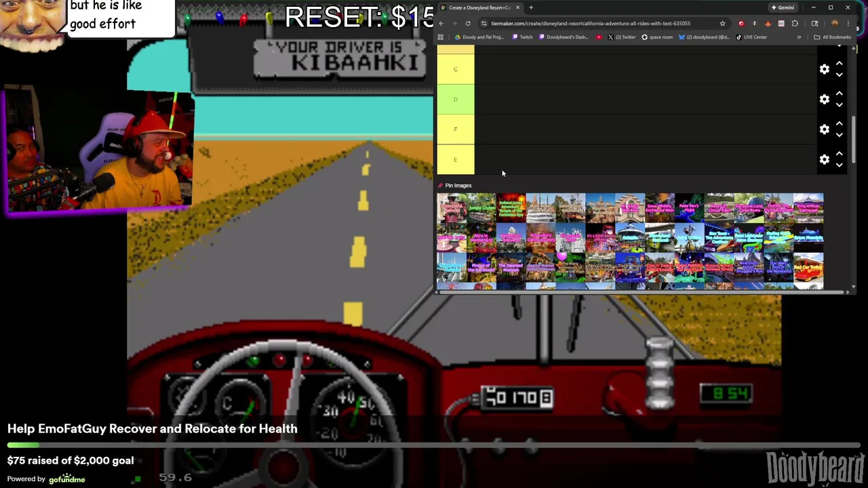Open Chrome Extensions puzzle icon
Image resolution: width=868 pixels, height=488 pixels.
click(x=795, y=23)
